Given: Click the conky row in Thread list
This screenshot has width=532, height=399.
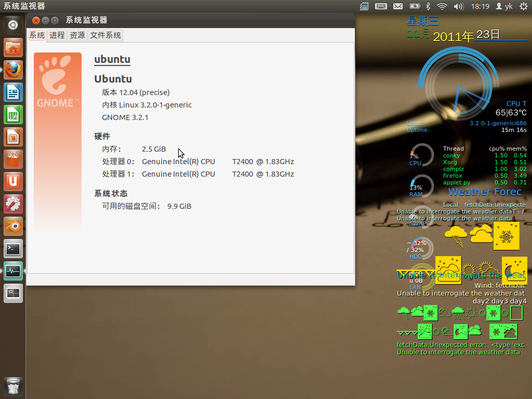Looking at the screenshot, I should (x=485, y=155).
